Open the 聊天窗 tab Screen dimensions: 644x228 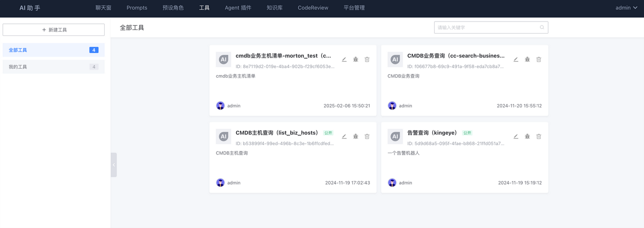pos(103,8)
